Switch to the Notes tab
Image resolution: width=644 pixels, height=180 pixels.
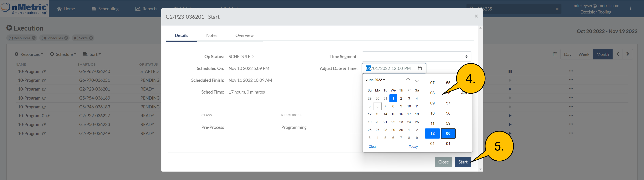click(211, 35)
